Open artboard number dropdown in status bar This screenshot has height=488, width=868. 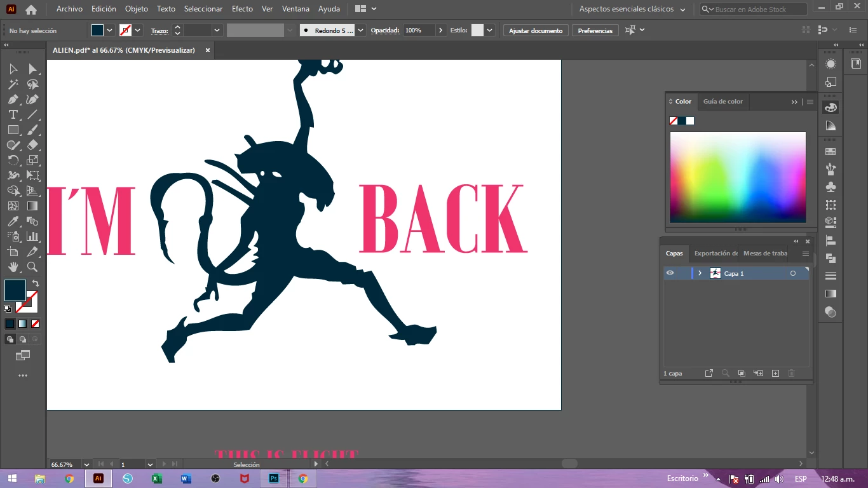pos(150,464)
